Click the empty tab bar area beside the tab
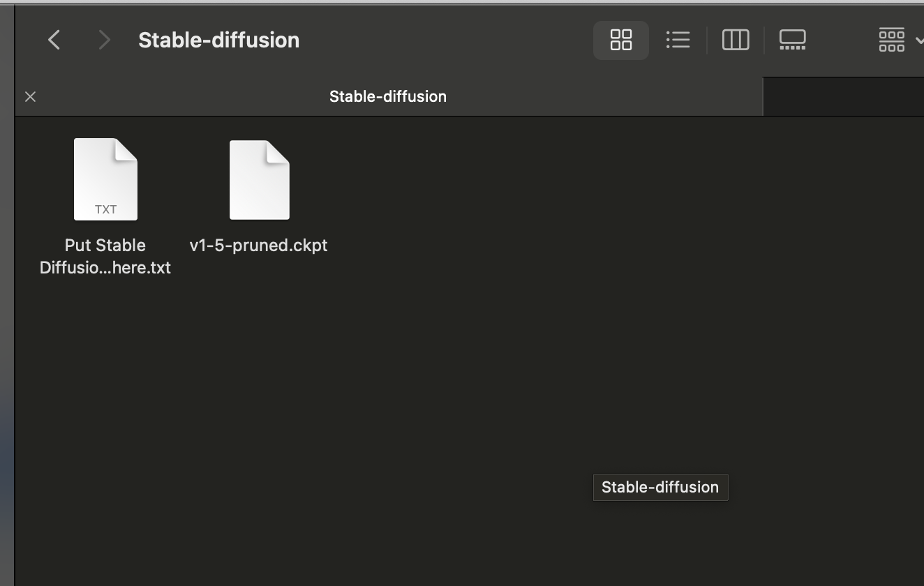The width and height of the screenshot is (924, 586). point(843,96)
